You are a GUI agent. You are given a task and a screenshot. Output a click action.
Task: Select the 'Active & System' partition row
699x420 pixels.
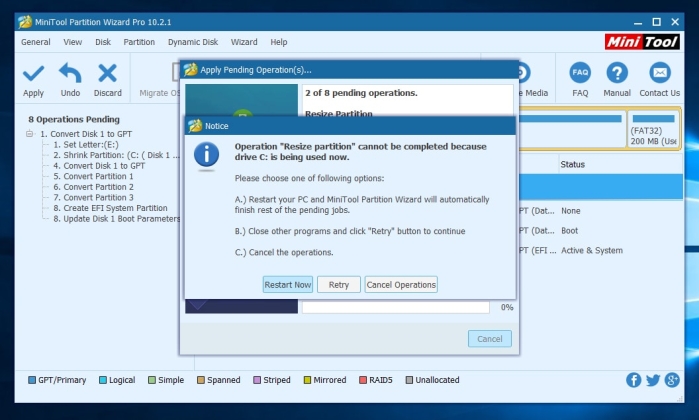[x=600, y=251]
